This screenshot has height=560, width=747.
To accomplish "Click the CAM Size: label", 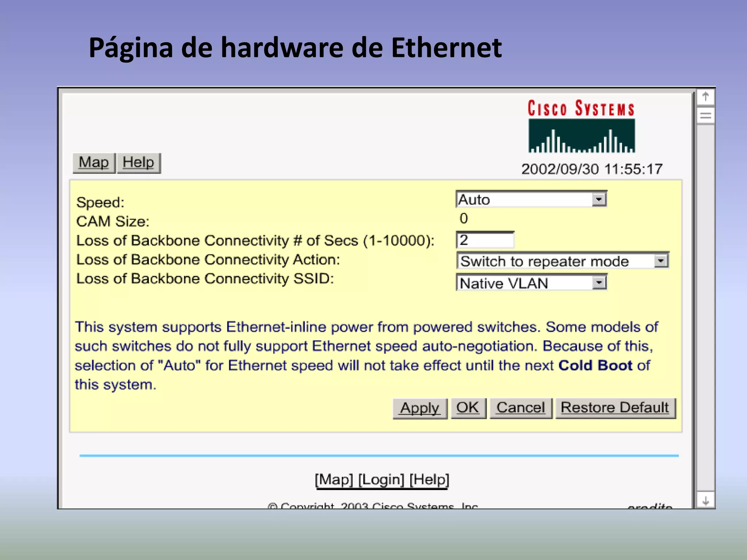I will (x=113, y=222).
